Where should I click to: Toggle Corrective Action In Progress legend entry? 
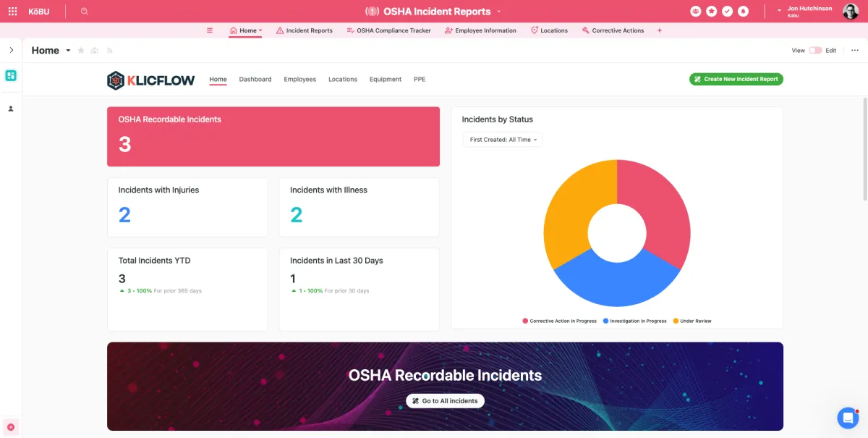tap(560, 321)
